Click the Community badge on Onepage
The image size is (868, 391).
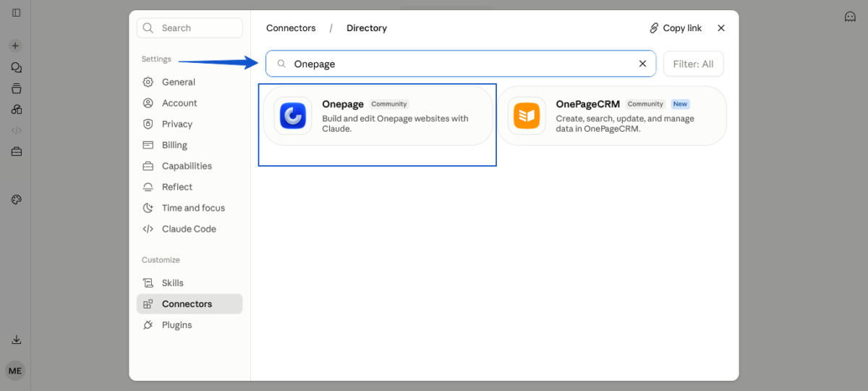pos(389,104)
